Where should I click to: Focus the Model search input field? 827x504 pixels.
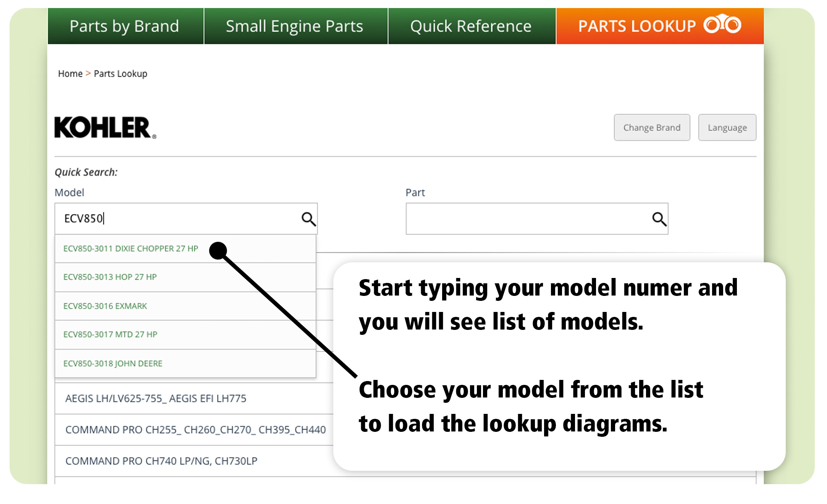coord(186,219)
